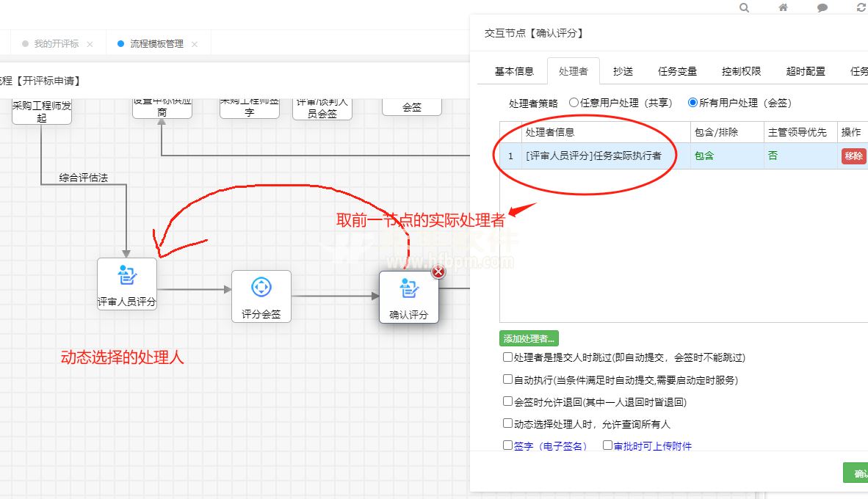Close the 我的开评标 tab
Image resolution: width=868 pixels, height=499 pixels.
[x=90, y=44]
